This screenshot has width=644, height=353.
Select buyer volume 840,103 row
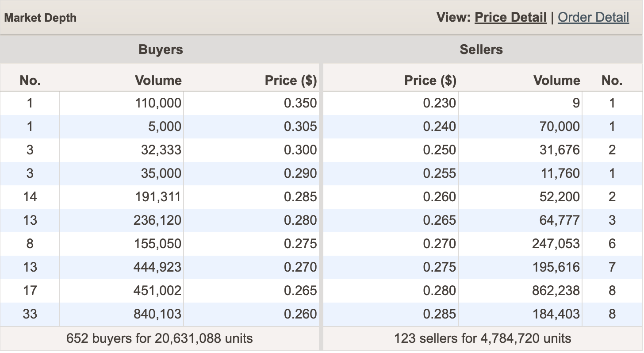click(x=157, y=314)
